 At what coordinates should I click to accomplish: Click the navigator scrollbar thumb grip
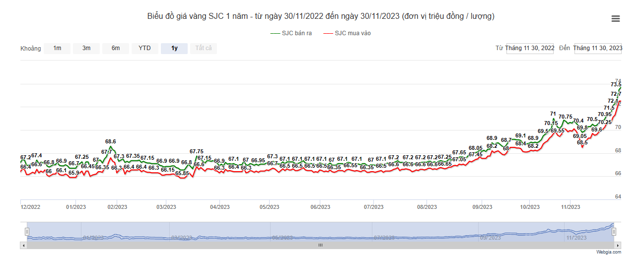321,245
